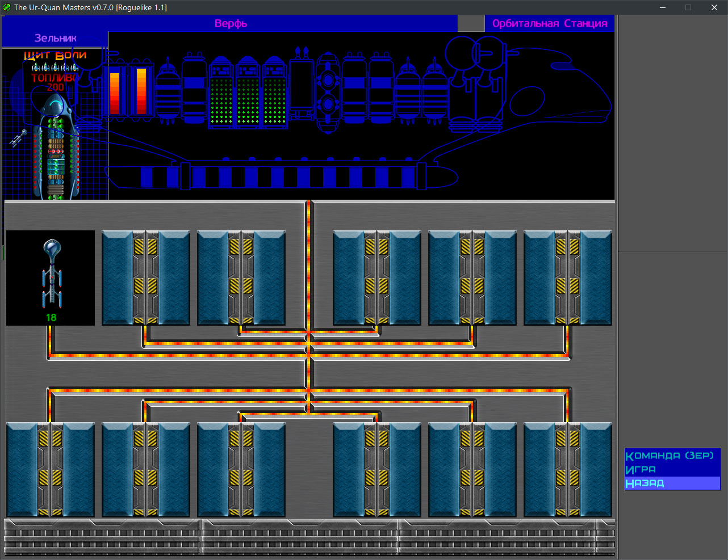This screenshot has height=560, width=728.
Task: Select first green-dotted crew pod
Action: [221, 92]
